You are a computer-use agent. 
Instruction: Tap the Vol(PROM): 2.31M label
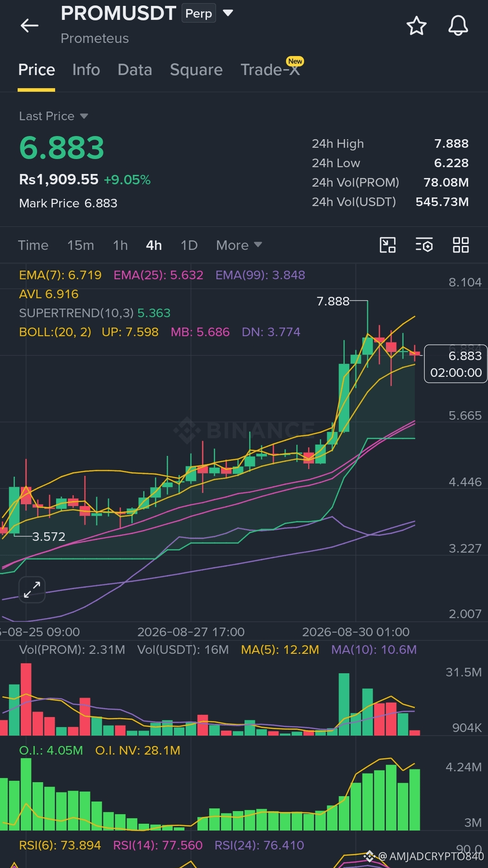point(72,650)
